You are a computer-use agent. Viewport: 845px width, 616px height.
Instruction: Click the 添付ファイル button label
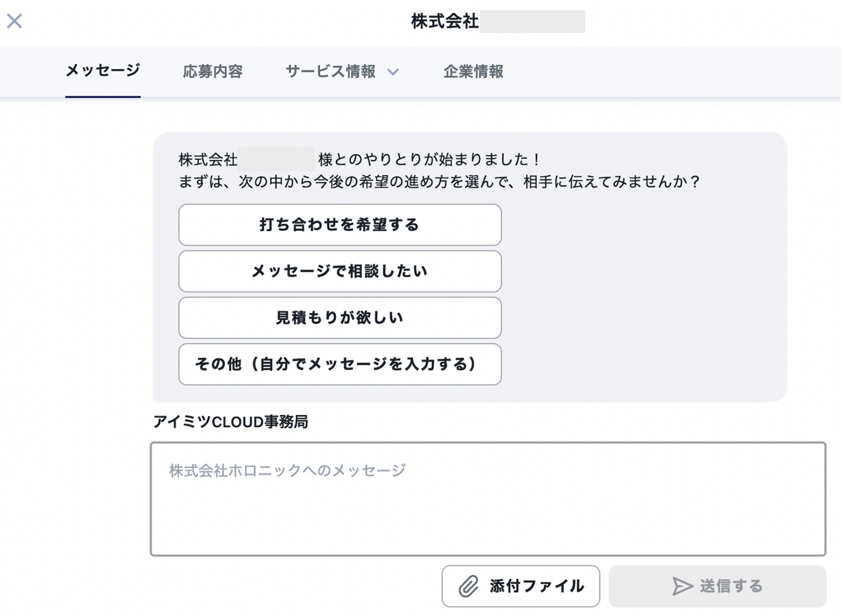pos(537,586)
